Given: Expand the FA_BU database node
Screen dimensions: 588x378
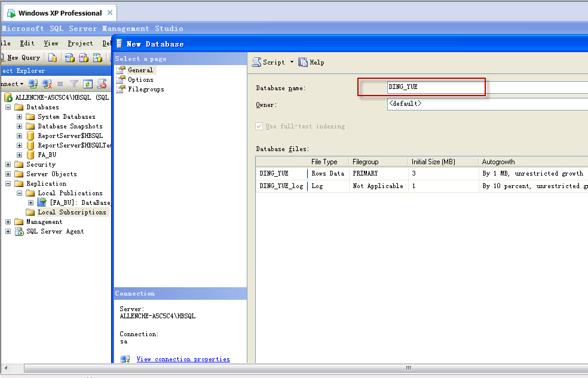Looking at the screenshot, I should [x=20, y=155].
